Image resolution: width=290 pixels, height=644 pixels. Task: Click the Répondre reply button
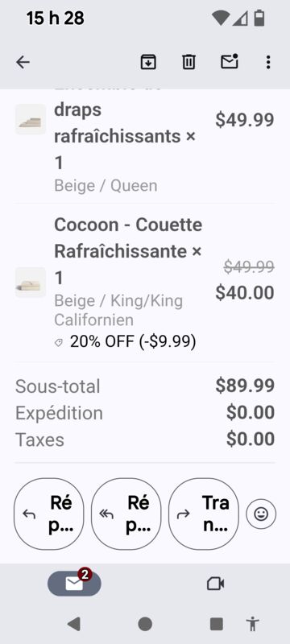[49, 514]
